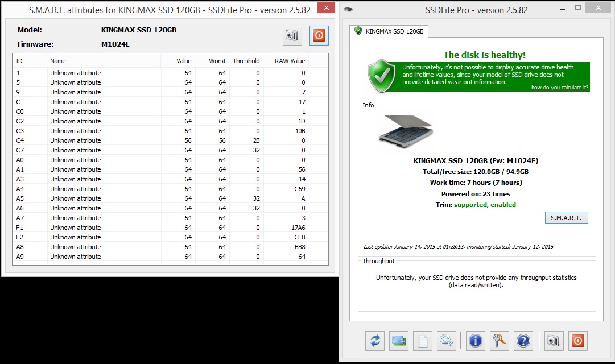Select ID cell 'A9' in the table
615x364 pixels.
(x=20, y=257)
